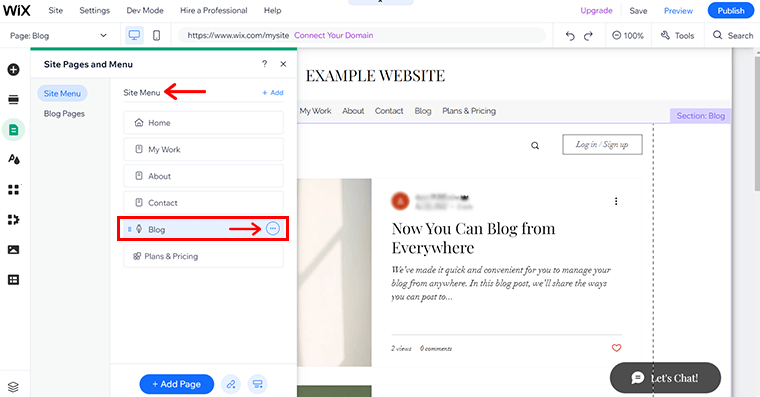Open the Add Apps grid icon
This screenshot has height=397, width=760.
tap(14, 190)
